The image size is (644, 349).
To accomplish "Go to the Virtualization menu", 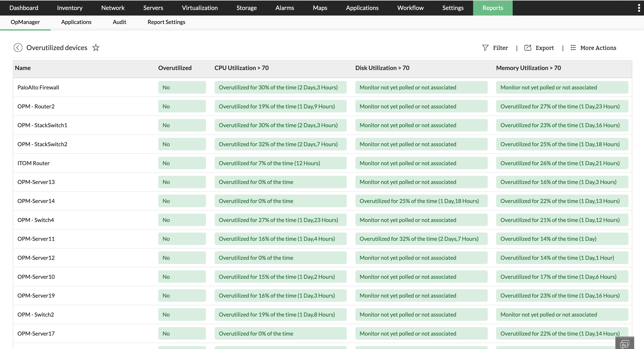I will [x=199, y=8].
